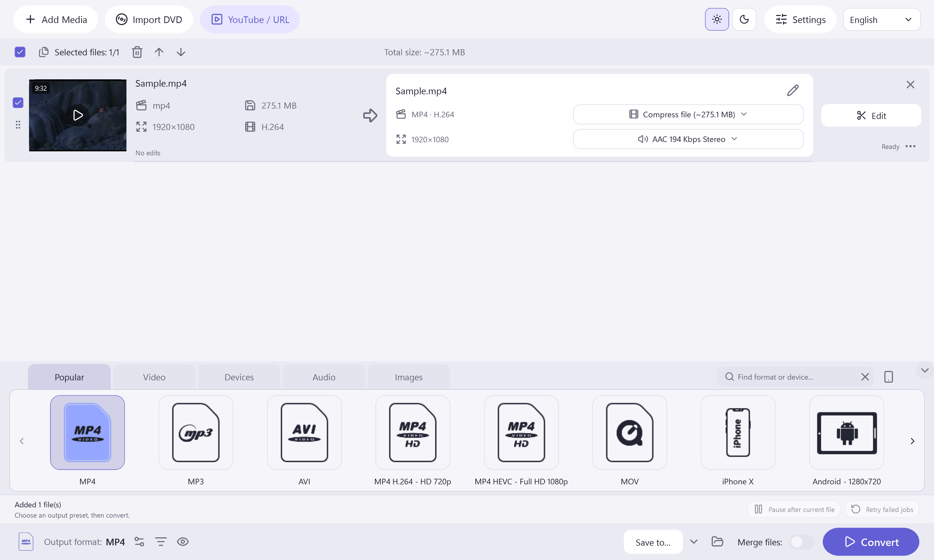Click the filter lines icon
Screen dimensions: 934x560
click(161, 542)
